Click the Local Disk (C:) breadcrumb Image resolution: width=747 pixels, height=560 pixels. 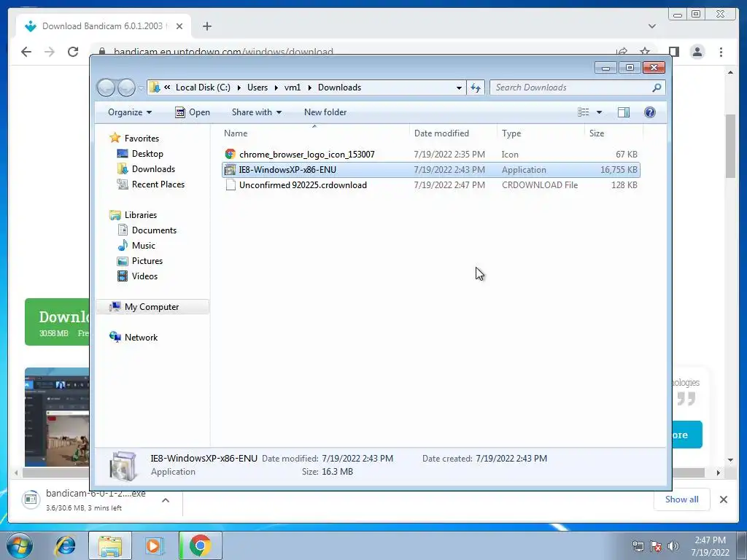point(203,87)
